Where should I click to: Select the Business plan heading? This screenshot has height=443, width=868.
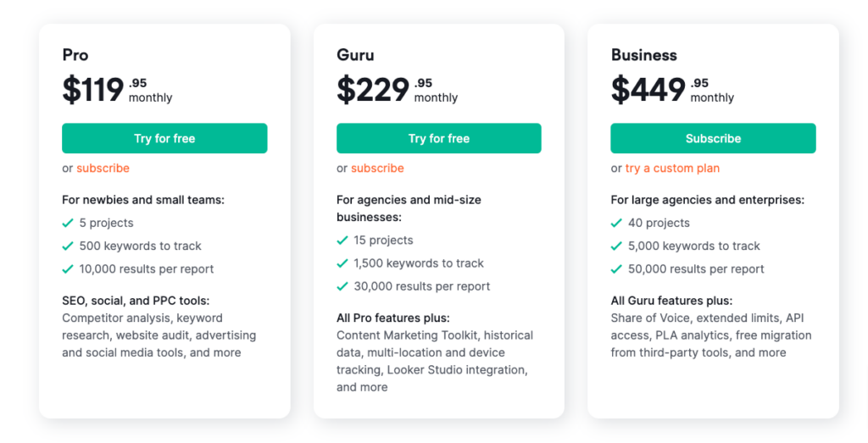pyautogui.click(x=644, y=55)
